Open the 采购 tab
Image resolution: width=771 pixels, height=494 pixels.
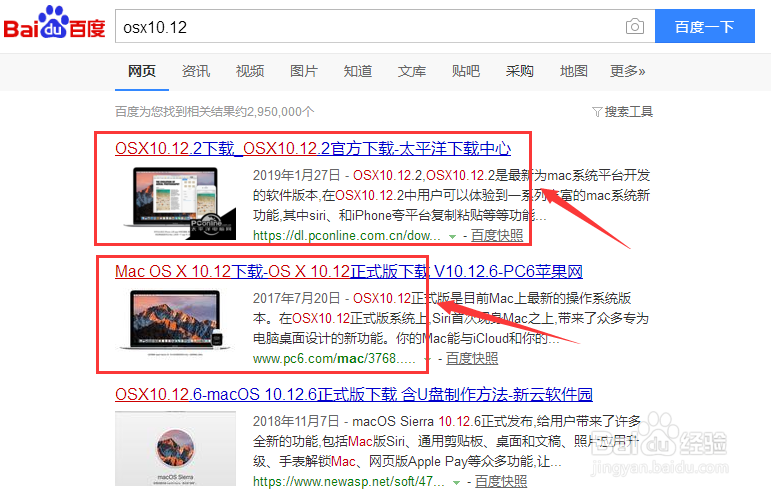(x=520, y=71)
